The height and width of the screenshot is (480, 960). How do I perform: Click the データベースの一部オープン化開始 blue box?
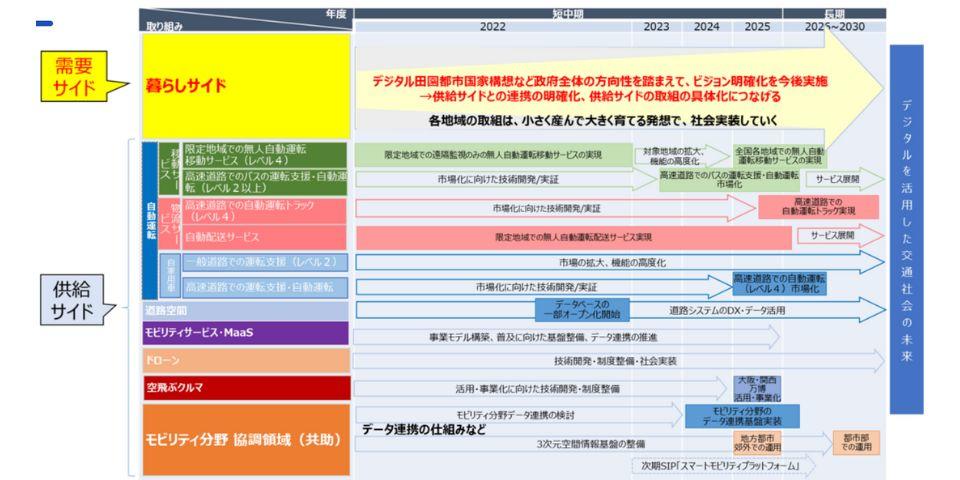click(x=584, y=310)
